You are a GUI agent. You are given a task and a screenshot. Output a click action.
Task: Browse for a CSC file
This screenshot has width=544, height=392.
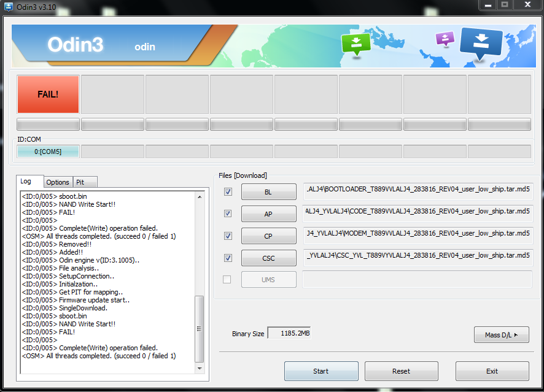(x=268, y=258)
